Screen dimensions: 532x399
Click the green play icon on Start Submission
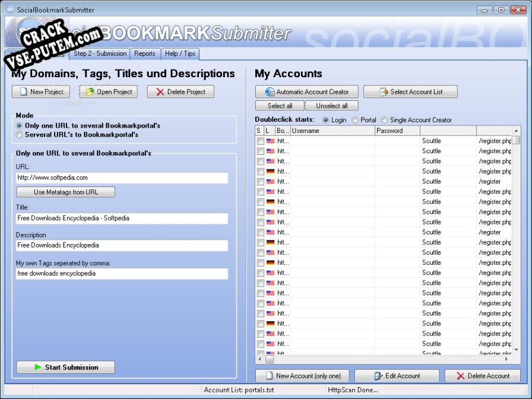[37, 367]
